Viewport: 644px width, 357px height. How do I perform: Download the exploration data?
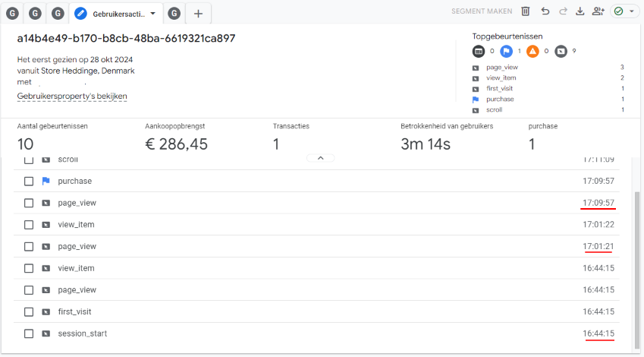(580, 11)
